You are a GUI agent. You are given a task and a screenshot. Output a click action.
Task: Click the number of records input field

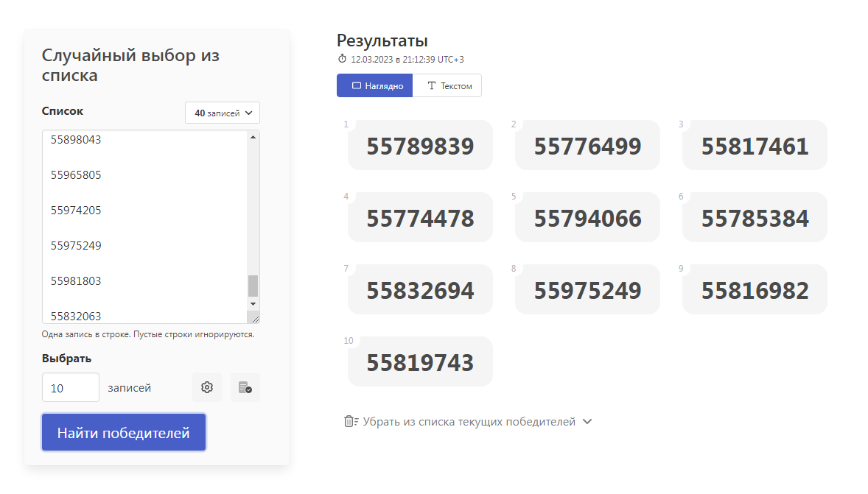click(x=71, y=387)
